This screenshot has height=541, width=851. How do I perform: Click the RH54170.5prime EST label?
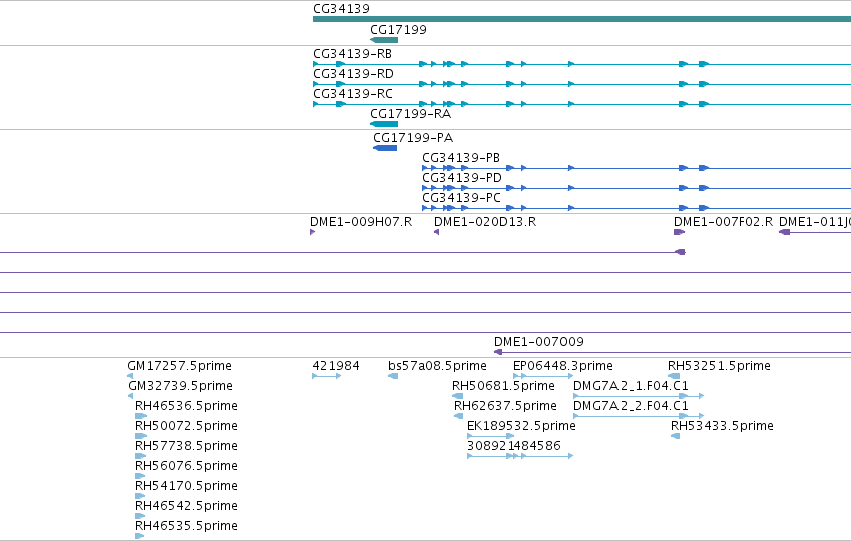[186, 486]
